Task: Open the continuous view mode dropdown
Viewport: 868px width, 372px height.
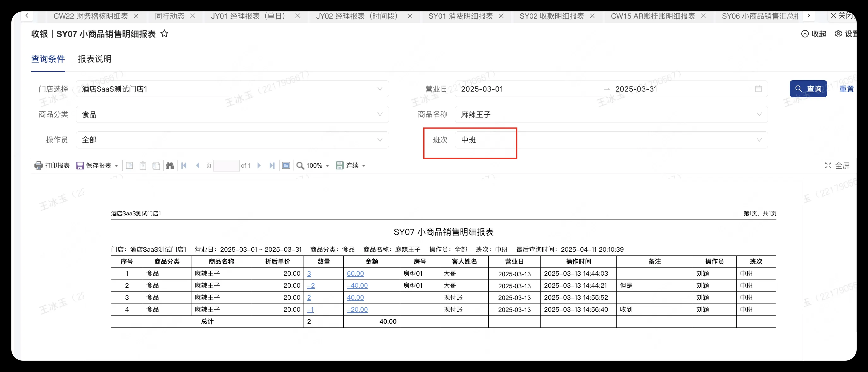Action: coord(364,166)
